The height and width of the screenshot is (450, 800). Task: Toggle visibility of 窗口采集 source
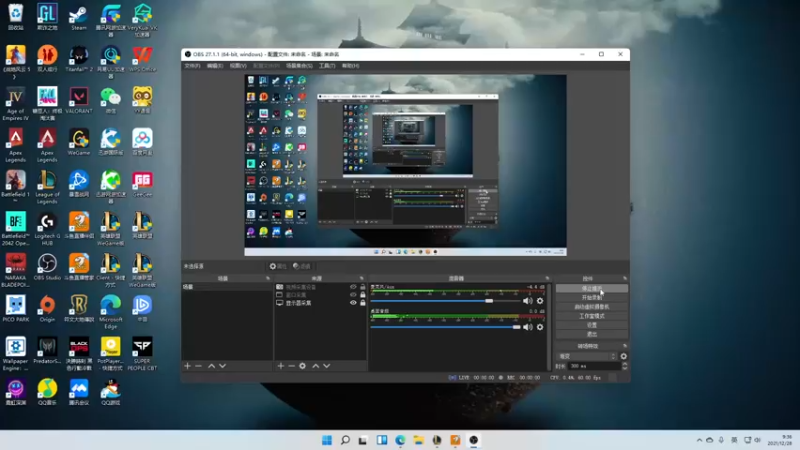(353, 295)
